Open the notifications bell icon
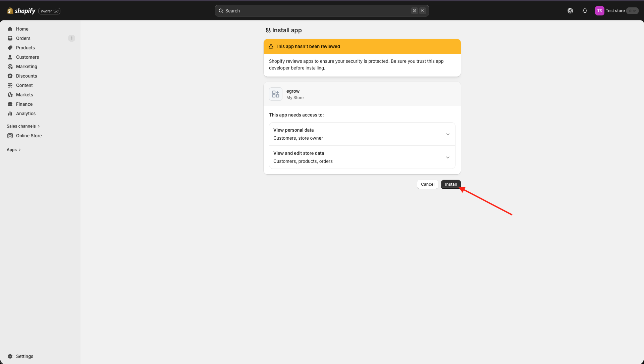This screenshot has height=364, width=644. pyautogui.click(x=585, y=11)
